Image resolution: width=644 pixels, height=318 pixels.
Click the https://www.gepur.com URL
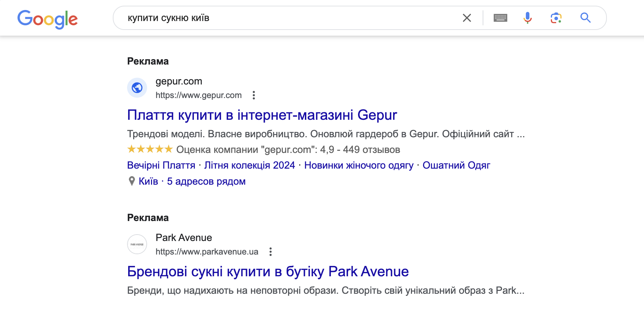point(198,95)
